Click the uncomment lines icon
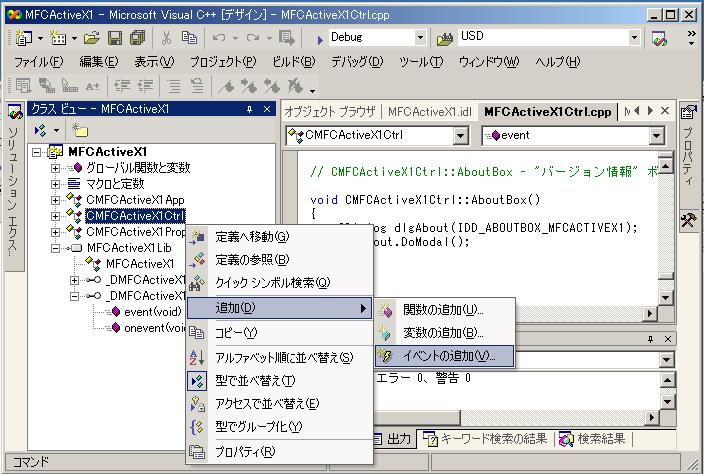Viewport: 704px width, 474px height. click(x=197, y=85)
